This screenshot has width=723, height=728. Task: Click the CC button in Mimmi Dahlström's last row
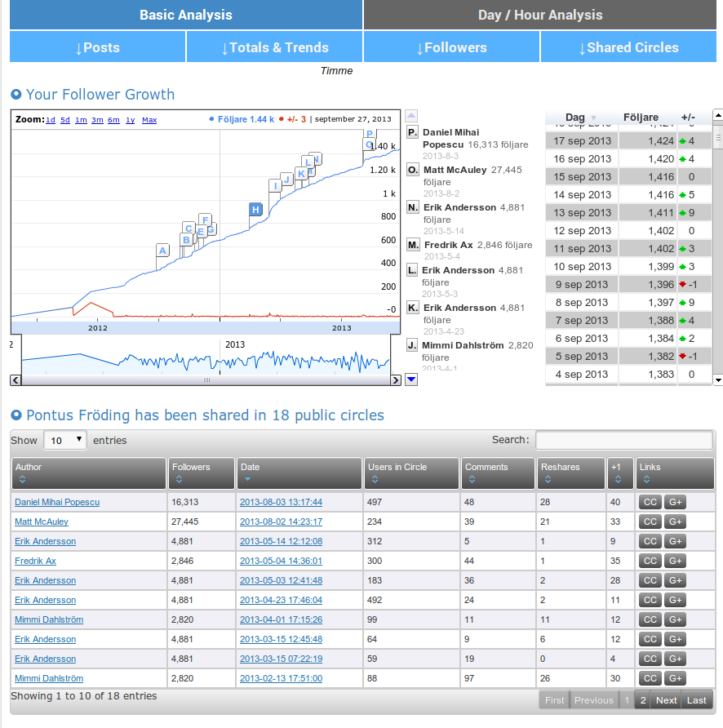tap(650, 678)
